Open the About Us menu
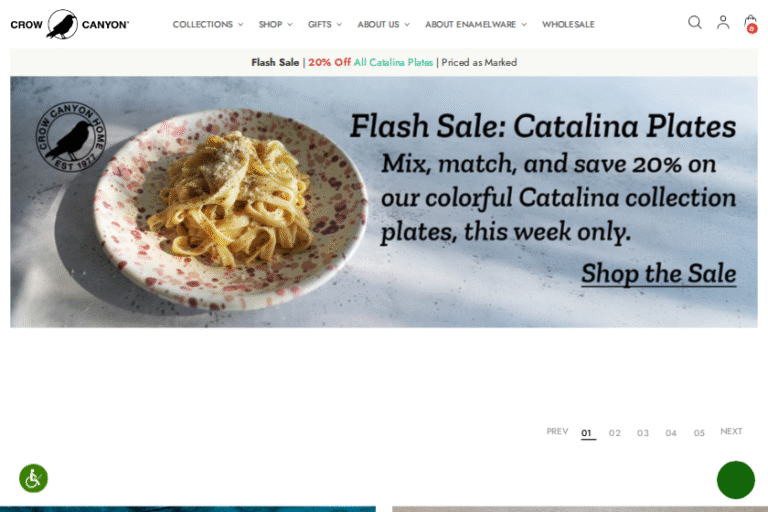Screen dimensions: 768x512 pyautogui.click(x=383, y=24)
